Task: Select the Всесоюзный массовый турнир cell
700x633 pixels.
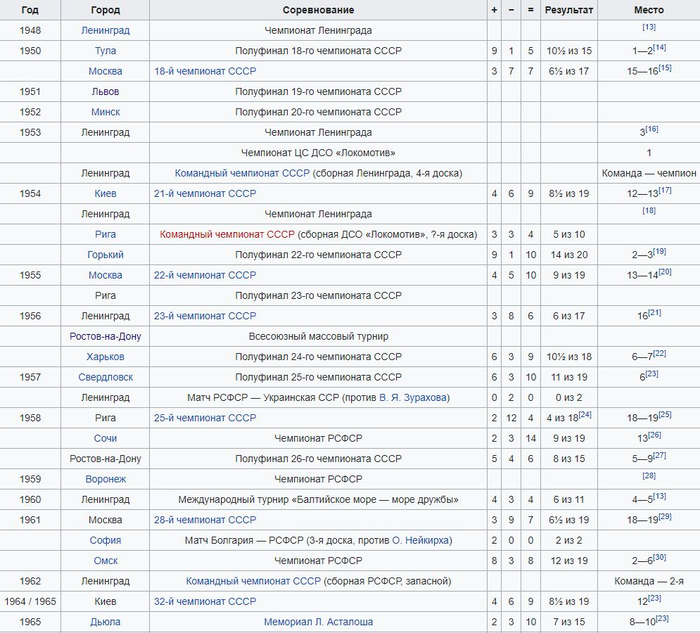Action: click(x=318, y=337)
